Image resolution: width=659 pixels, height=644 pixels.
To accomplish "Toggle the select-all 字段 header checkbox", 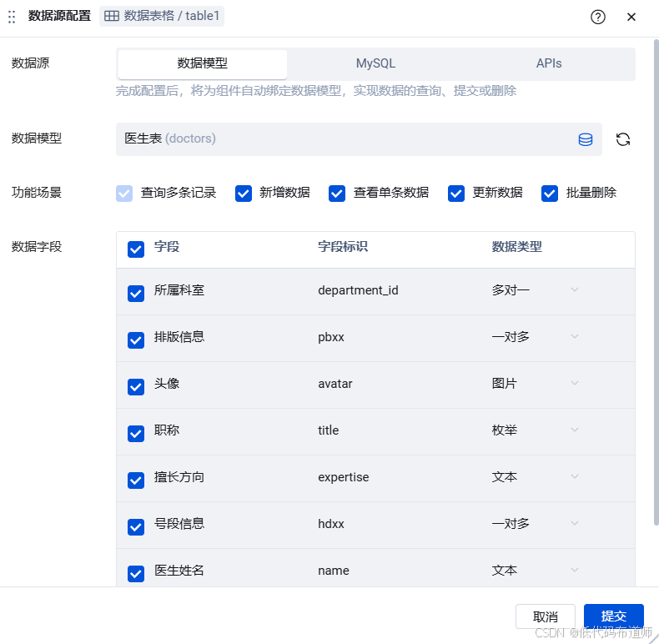I will 136,249.
